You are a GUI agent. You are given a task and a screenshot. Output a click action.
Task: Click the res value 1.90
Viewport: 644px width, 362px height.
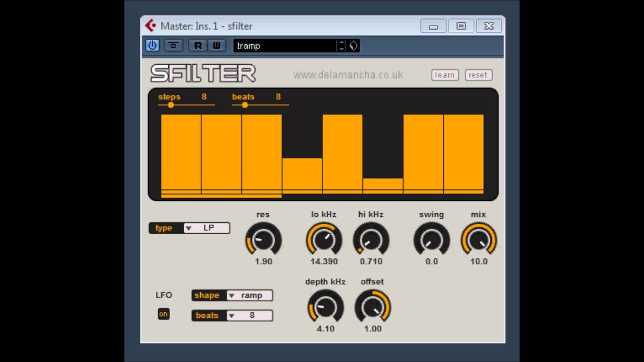coord(263,261)
